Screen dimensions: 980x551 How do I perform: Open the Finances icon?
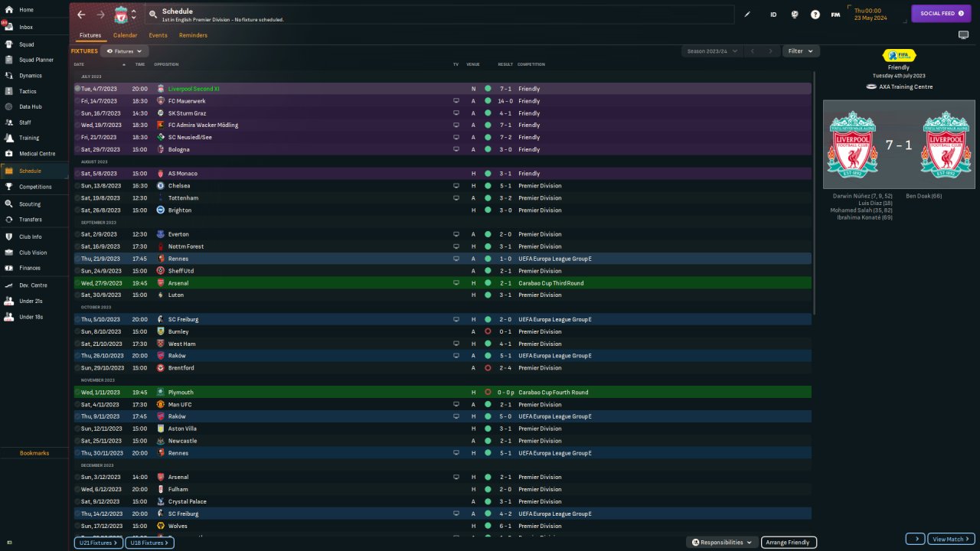click(x=9, y=268)
